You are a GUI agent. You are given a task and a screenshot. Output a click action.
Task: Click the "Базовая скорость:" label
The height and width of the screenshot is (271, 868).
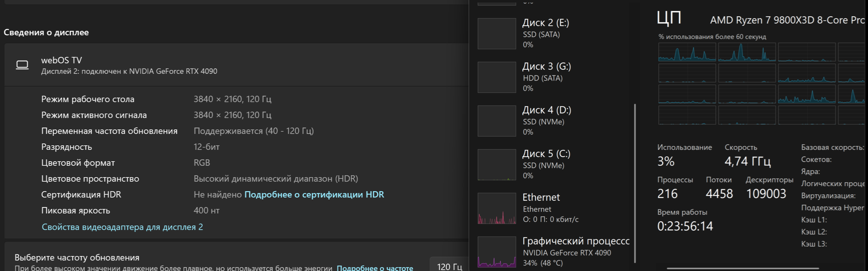tap(832, 147)
